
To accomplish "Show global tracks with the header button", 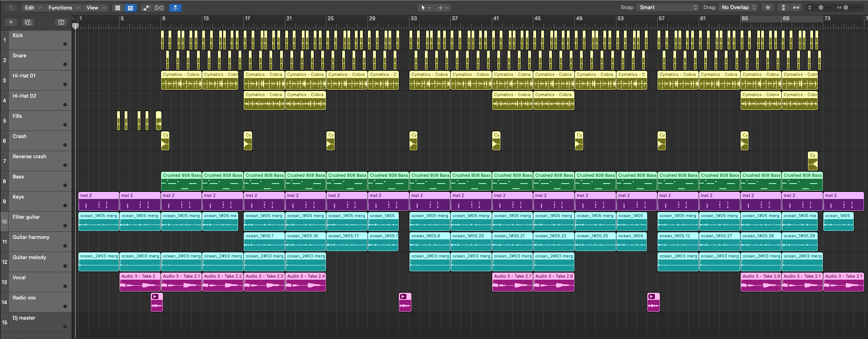I will [61, 22].
